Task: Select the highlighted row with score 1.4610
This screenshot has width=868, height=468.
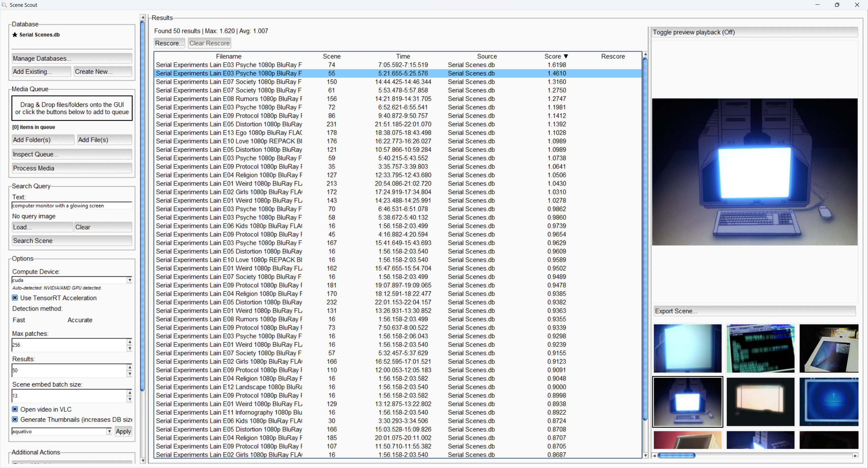Action: point(398,73)
